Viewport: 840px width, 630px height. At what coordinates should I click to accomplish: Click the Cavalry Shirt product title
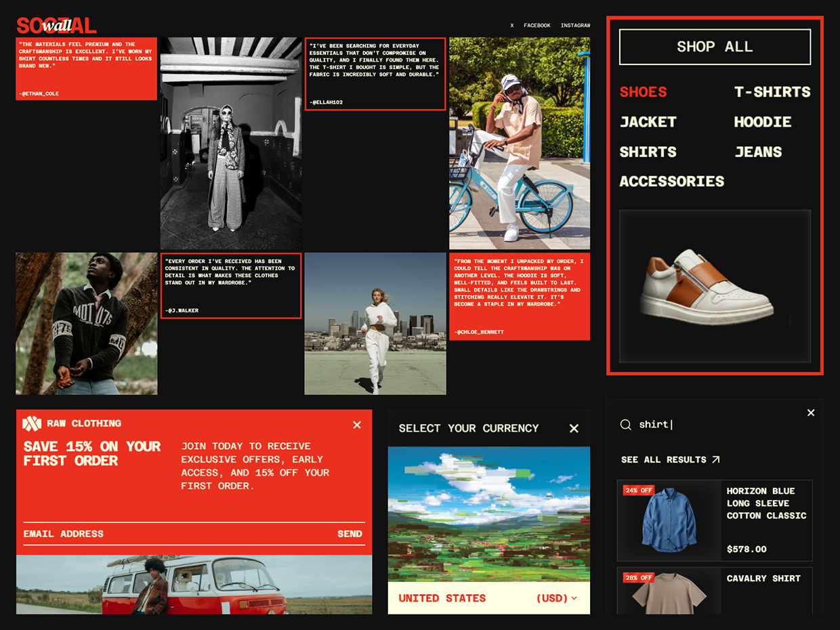[x=763, y=579]
